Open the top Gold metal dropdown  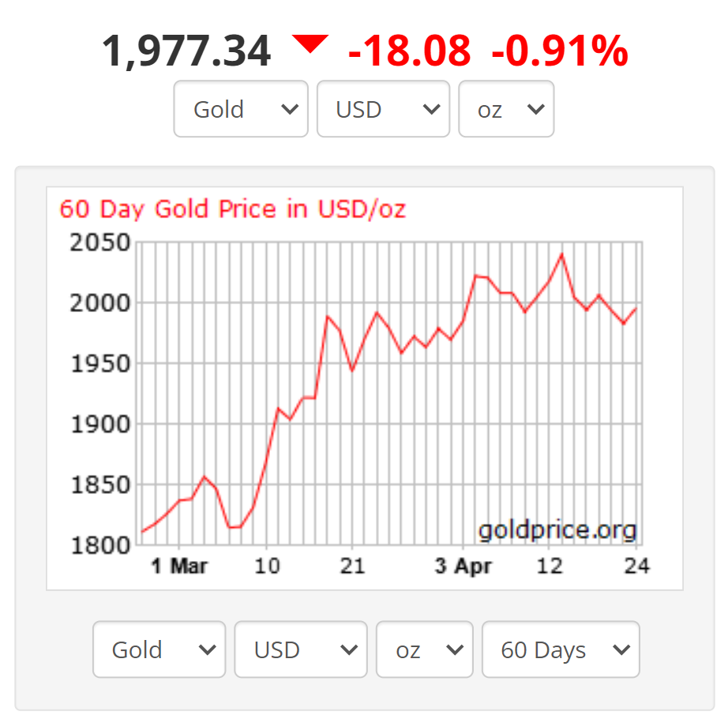point(241,109)
